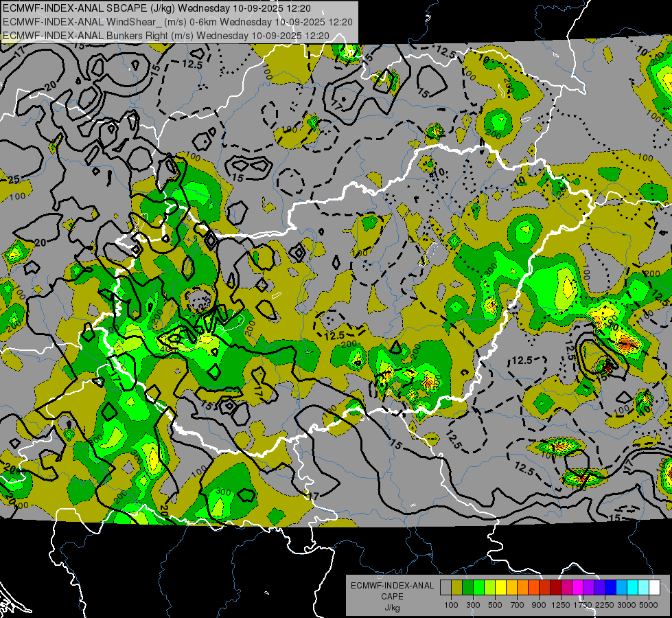Select the bright green legend swatch

click(478, 588)
